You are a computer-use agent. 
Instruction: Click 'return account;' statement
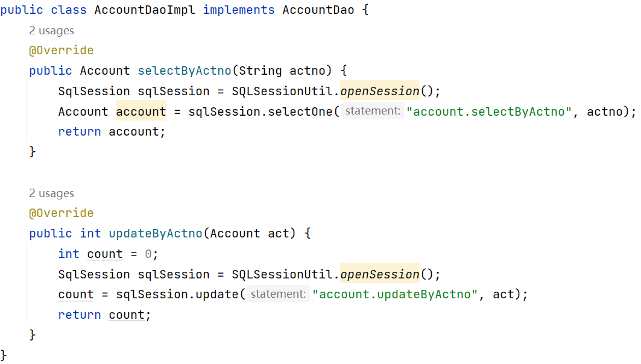point(112,131)
